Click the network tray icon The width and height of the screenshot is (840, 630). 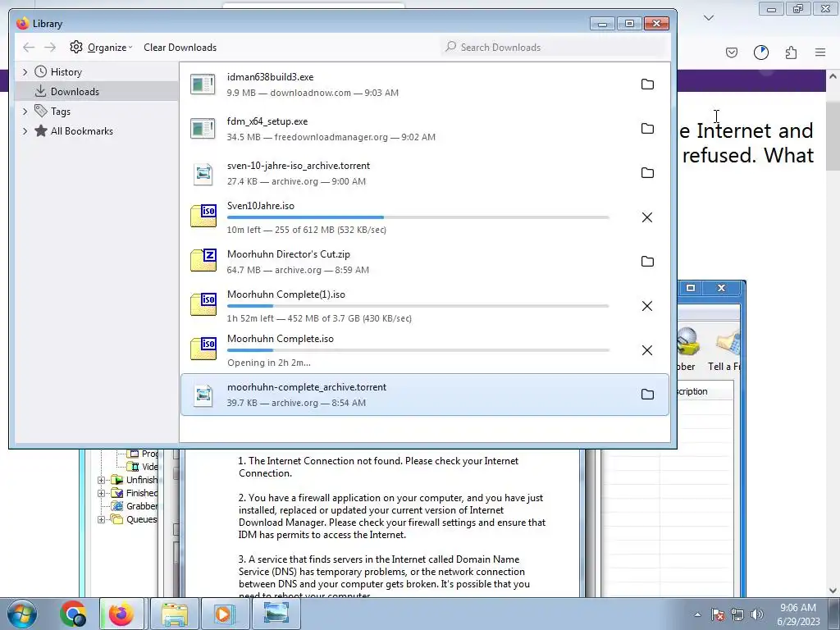pos(737,614)
